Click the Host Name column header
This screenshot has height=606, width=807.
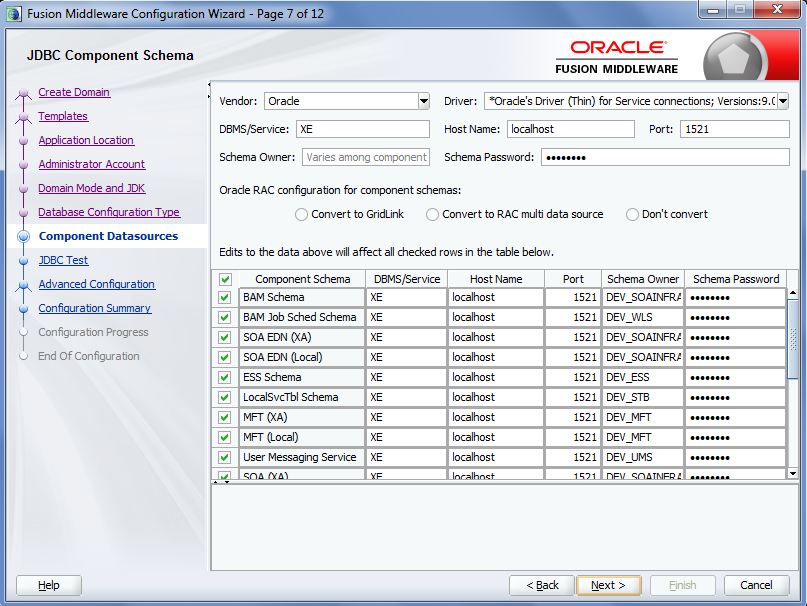point(496,279)
